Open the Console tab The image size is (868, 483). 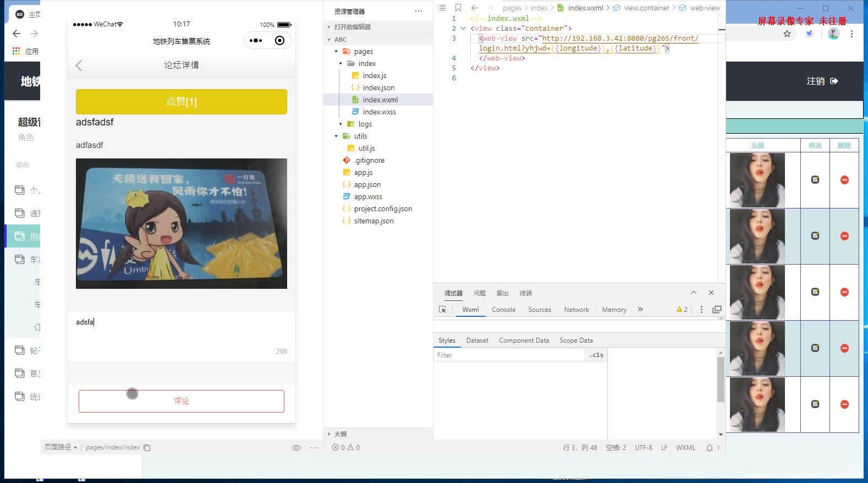(x=503, y=310)
